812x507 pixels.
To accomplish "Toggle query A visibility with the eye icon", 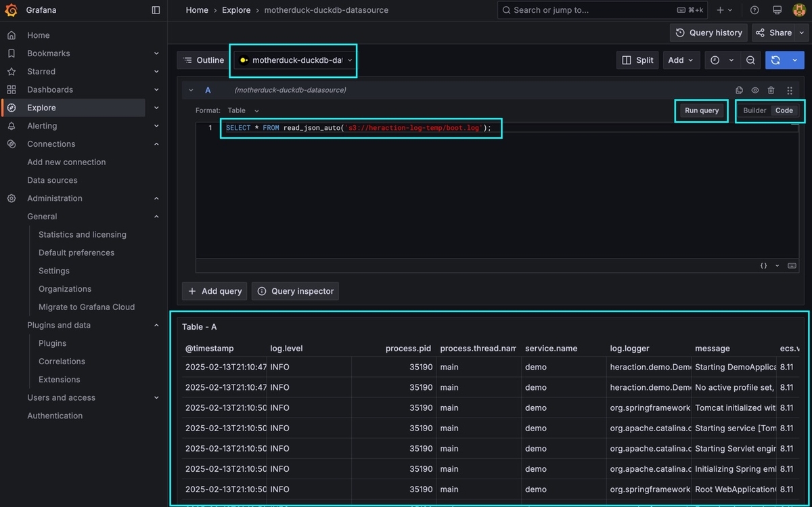I will point(754,90).
